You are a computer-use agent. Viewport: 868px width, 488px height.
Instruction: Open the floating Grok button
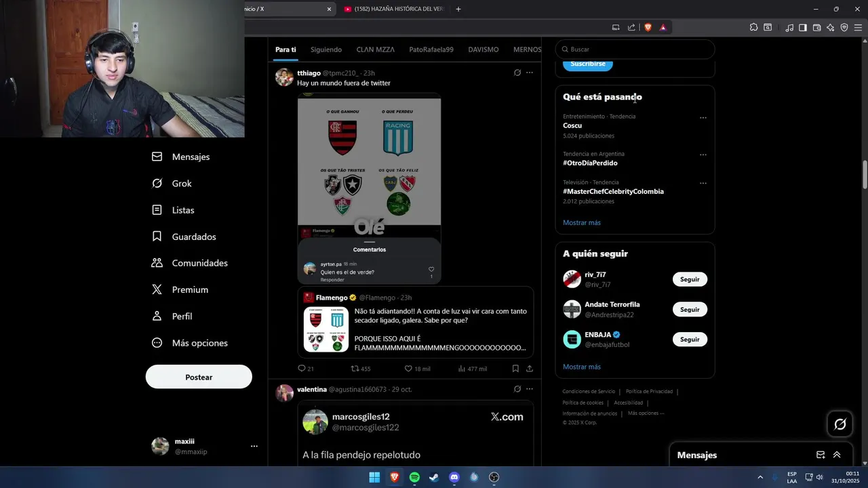click(x=840, y=424)
